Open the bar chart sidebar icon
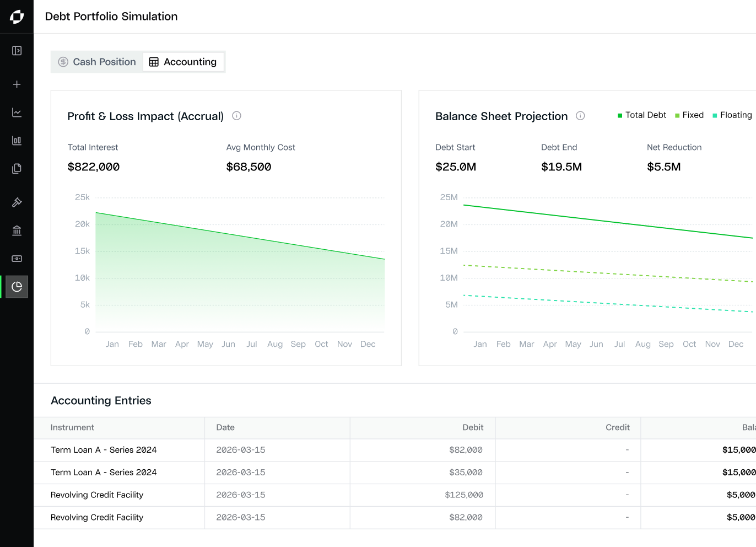The height and width of the screenshot is (547, 756). (x=17, y=141)
